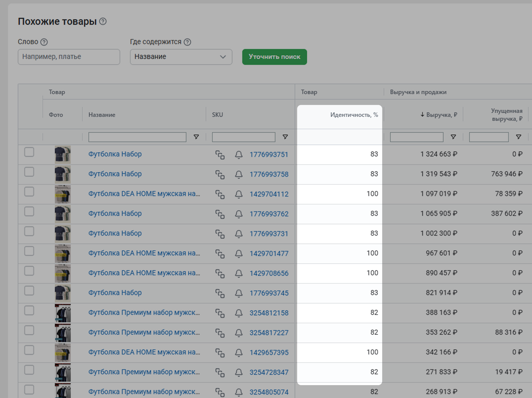Click bell icon for SKU 1776993751

(x=239, y=155)
